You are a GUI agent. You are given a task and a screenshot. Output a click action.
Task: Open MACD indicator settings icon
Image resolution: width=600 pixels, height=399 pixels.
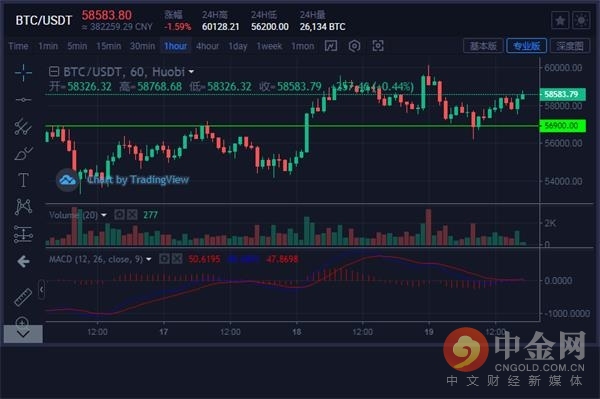[164, 259]
